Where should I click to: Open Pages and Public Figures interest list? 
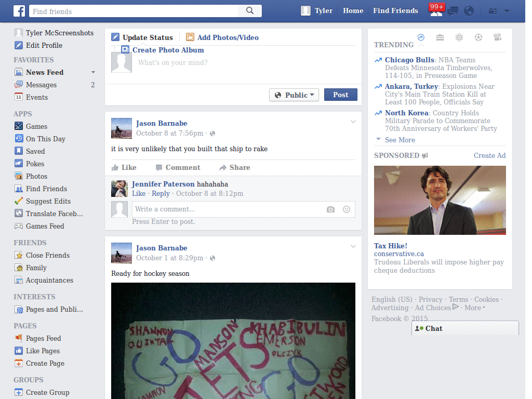click(x=48, y=310)
